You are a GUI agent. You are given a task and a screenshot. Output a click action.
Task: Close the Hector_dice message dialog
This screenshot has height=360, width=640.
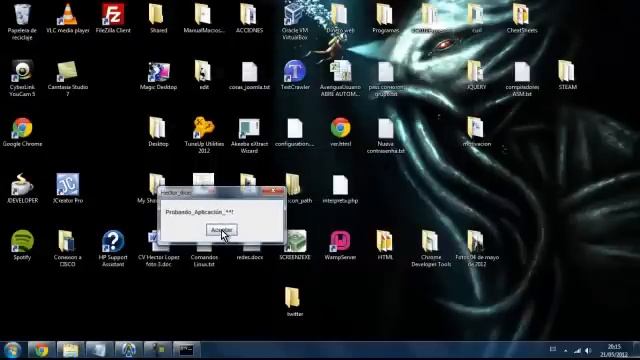273,191
